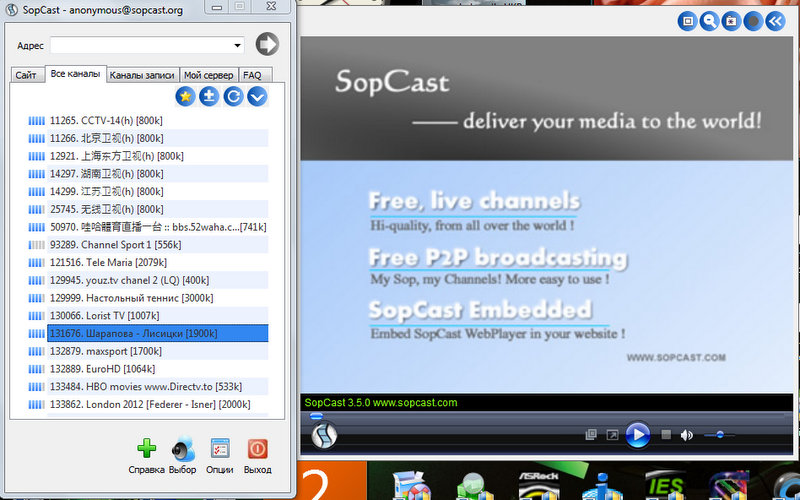Click the zoom-out magnifier icon in player
Image resolution: width=800 pixels, height=500 pixels.
710,21
